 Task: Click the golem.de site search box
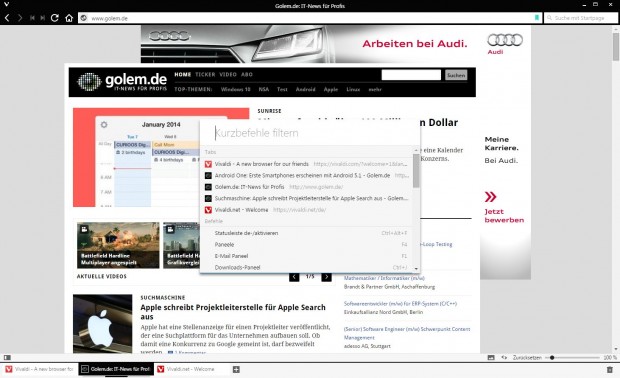pyautogui.click(x=411, y=75)
